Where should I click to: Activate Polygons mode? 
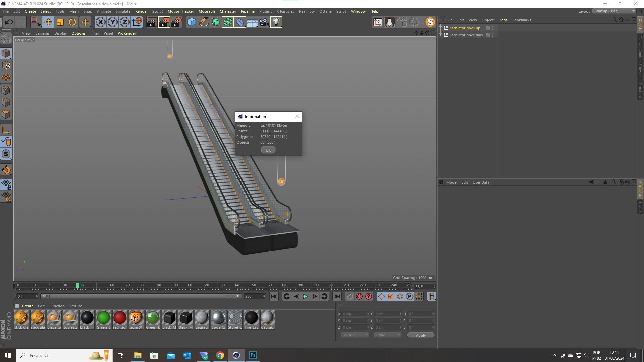tap(6, 114)
